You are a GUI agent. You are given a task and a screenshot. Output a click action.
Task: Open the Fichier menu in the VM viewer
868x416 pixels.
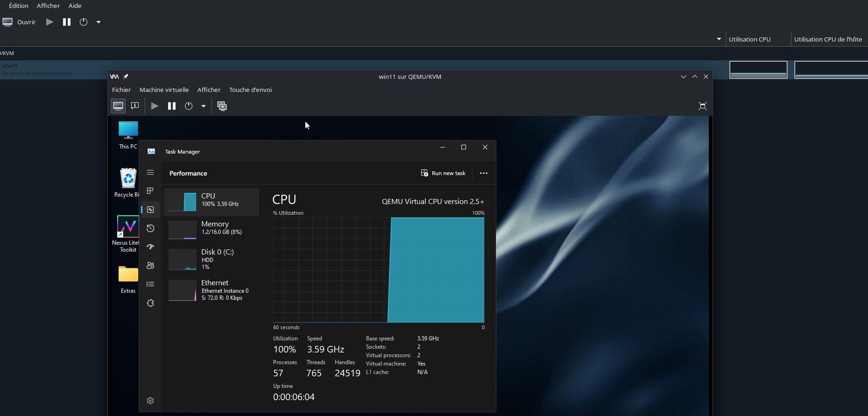pyautogui.click(x=121, y=90)
